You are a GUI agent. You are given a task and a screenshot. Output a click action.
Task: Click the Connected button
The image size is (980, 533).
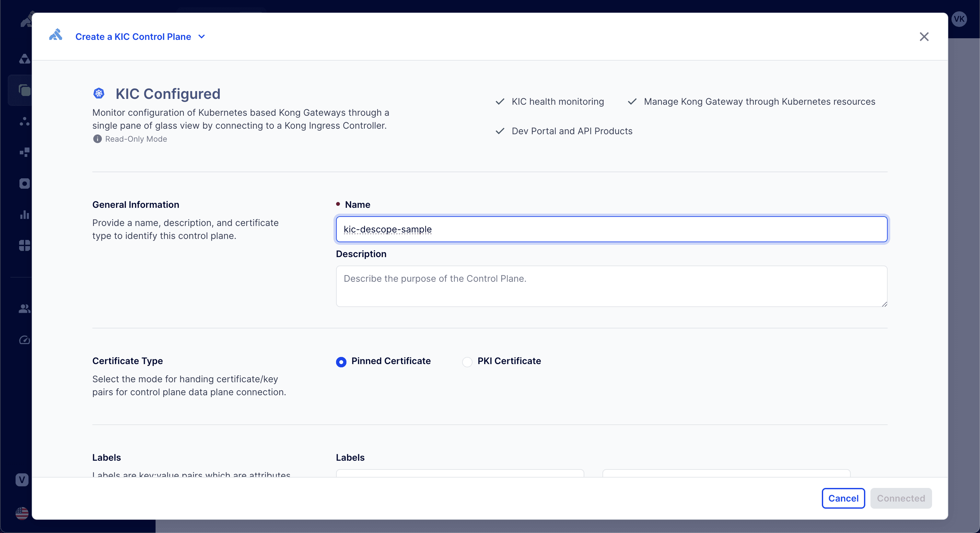point(901,498)
